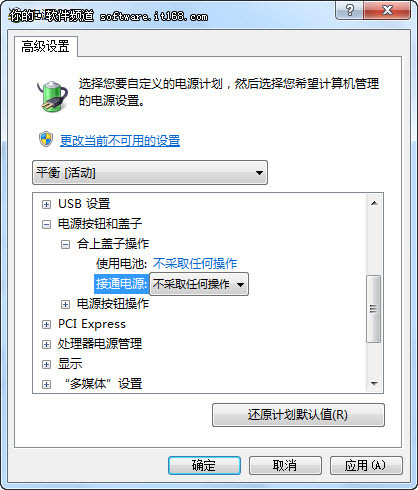Click the battery power plan icon
The width and height of the screenshot is (418, 490).
[52, 96]
